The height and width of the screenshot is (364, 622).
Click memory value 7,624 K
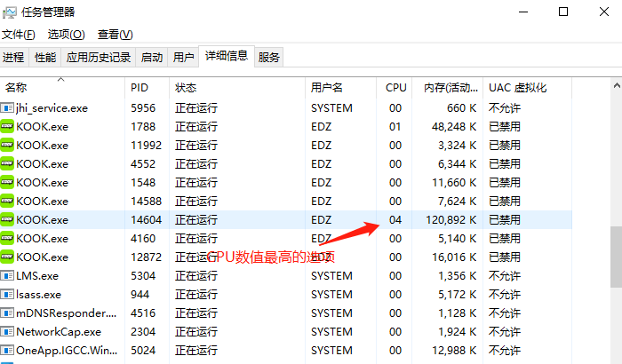click(x=458, y=202)
